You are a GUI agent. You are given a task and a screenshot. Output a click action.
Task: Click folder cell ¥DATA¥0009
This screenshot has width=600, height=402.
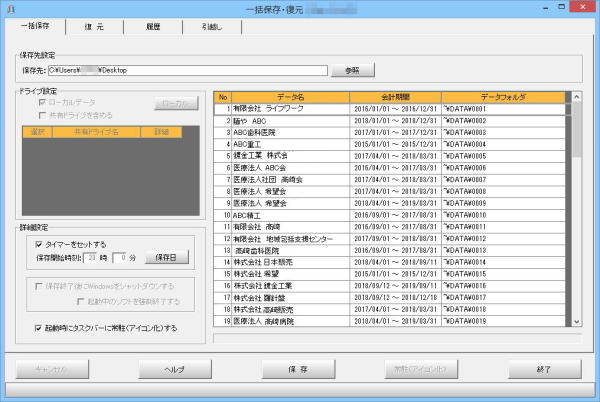(503, 203)
